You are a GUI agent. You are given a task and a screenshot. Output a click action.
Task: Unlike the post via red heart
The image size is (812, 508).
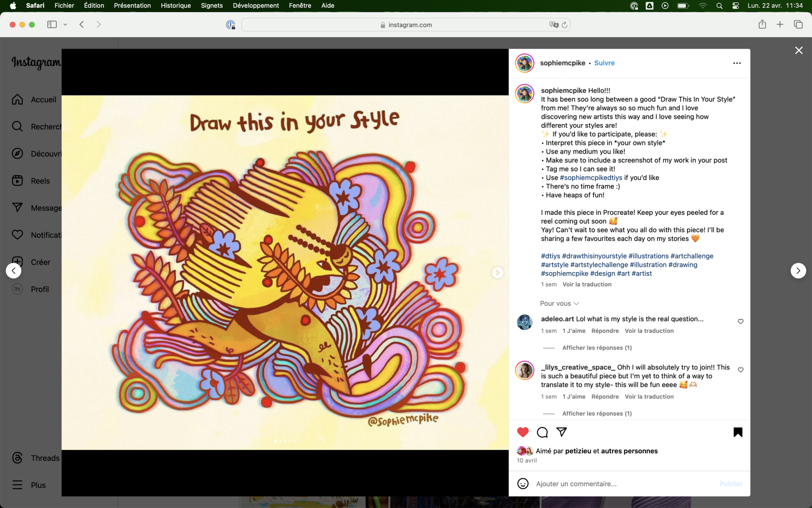523,432
